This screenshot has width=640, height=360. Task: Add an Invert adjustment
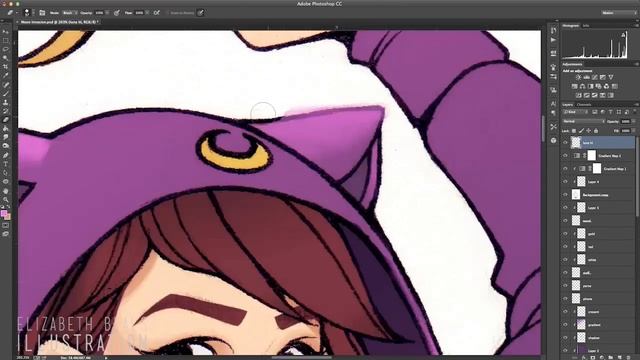pos(578,95)
